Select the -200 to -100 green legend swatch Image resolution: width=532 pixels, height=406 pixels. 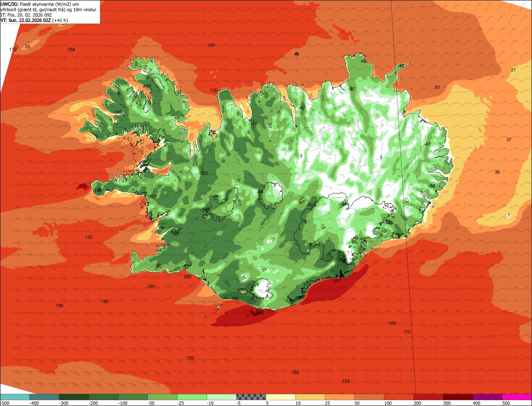pos(103,397)
